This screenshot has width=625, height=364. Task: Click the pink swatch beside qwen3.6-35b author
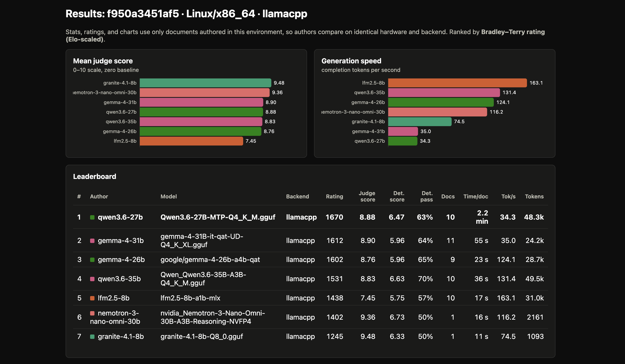(x=92, y=279)
